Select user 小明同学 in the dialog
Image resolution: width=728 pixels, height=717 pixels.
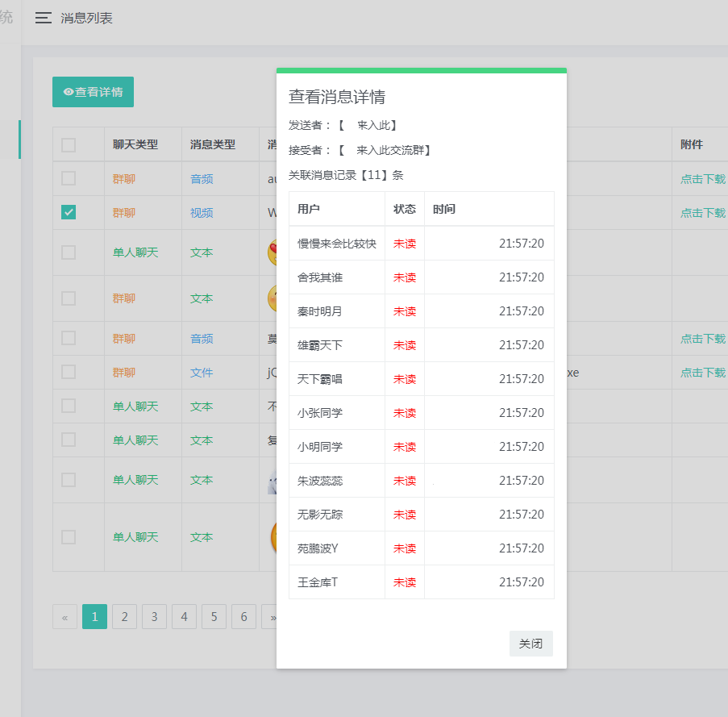pyautogui.click(x=320, y=447)
